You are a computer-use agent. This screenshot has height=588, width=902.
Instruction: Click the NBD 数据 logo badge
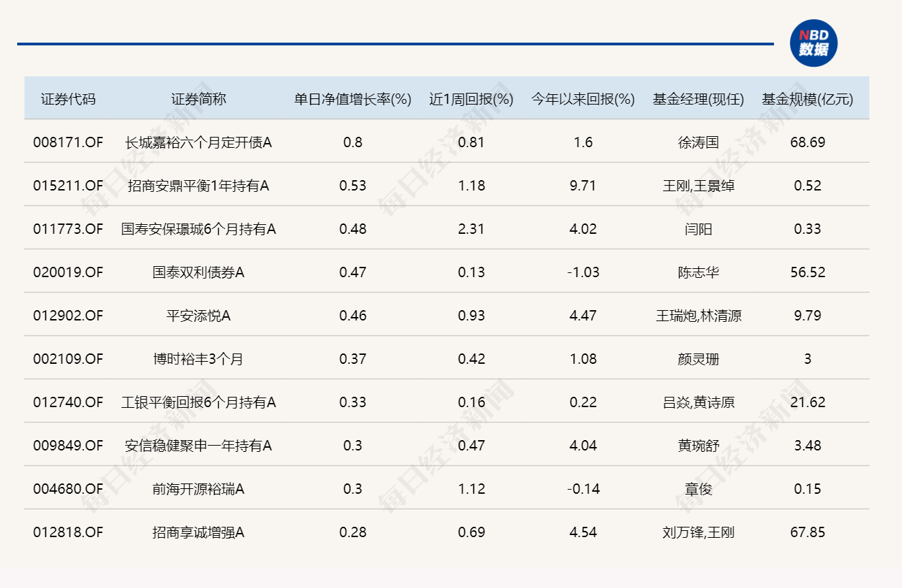815,43
